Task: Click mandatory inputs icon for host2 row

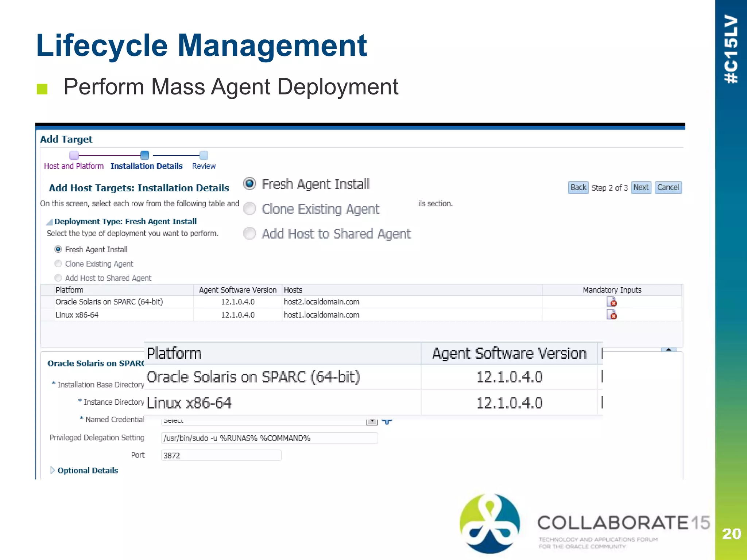Action: [612, 302]
